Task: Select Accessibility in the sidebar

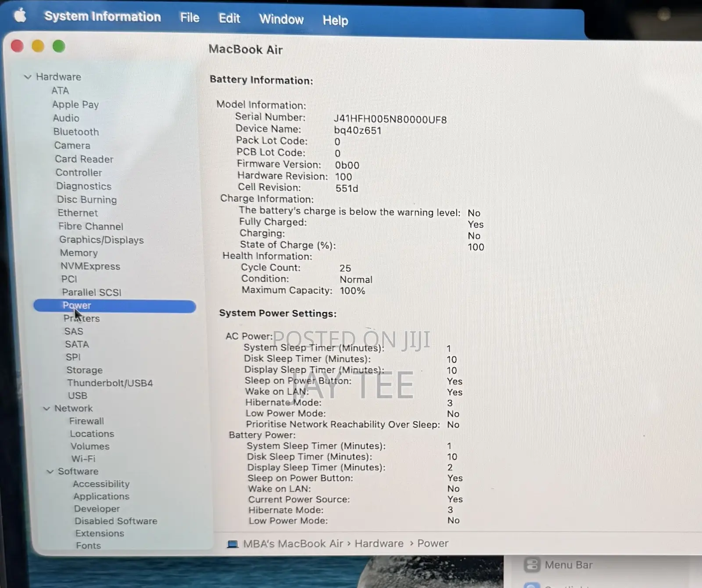Action: point(101,484)
